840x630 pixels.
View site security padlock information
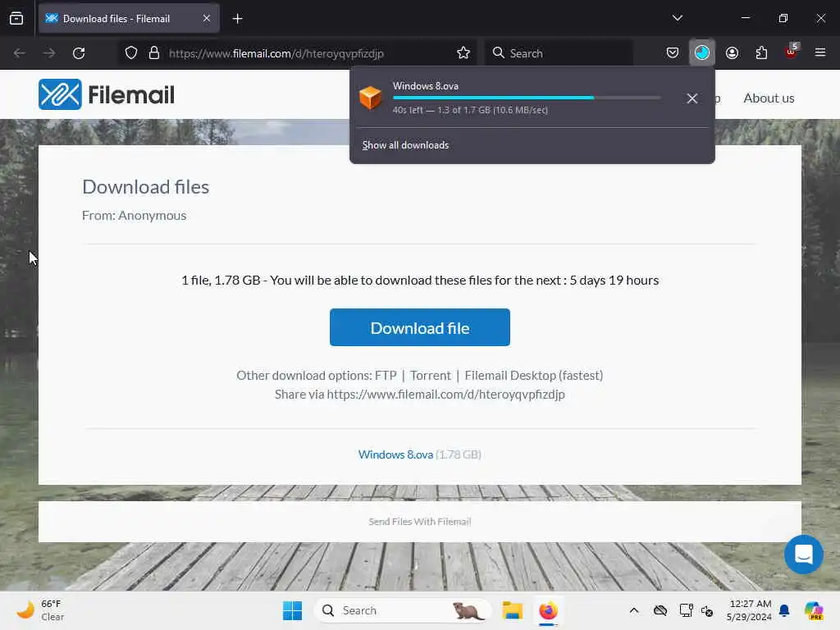[x=153, y=53]
